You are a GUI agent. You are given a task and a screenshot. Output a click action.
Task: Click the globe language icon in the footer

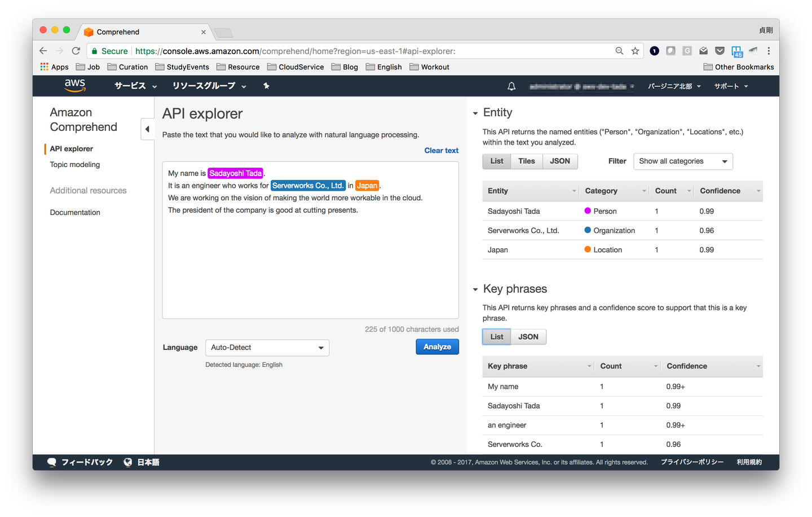[128, 462]
